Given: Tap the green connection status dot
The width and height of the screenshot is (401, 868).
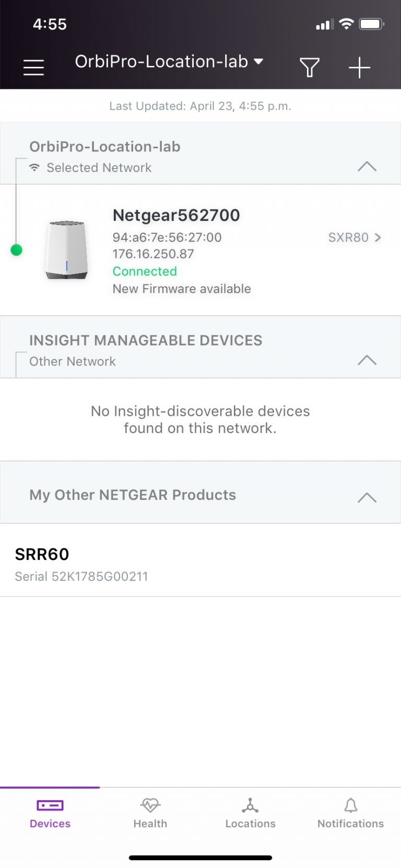Looking at the screenshot, I should click(17, 250).
